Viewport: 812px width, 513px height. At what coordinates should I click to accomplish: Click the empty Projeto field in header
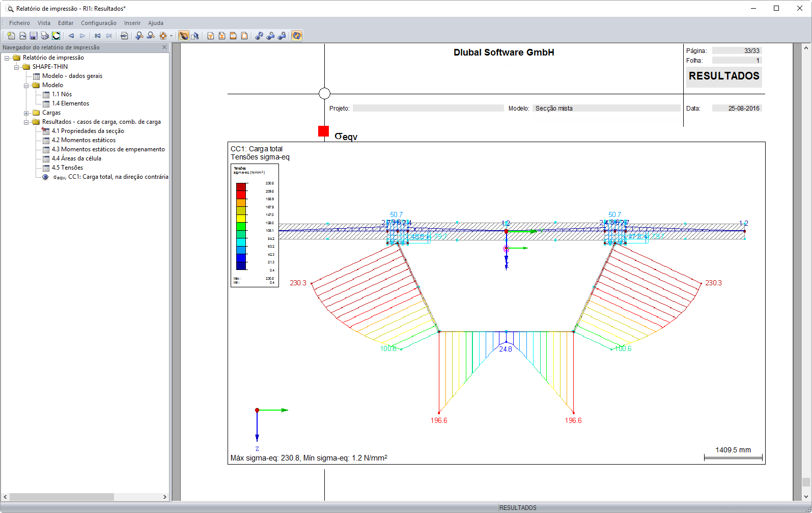click(428, 109)
